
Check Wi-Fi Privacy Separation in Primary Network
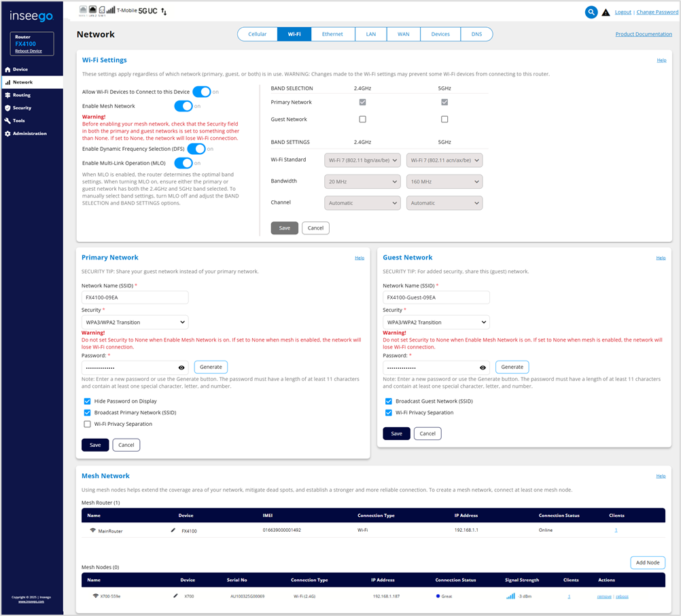click(x=87, y=424)
